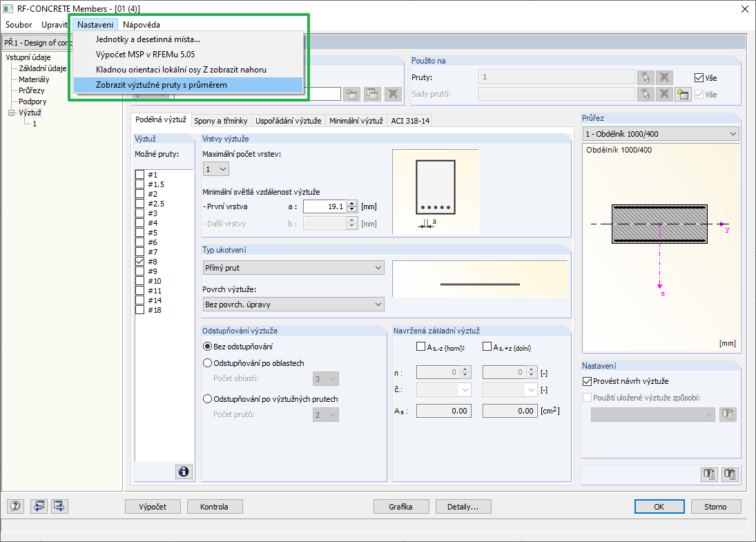
Task: Switch to Podélná výztuž tab
Action: coord(161,119)
